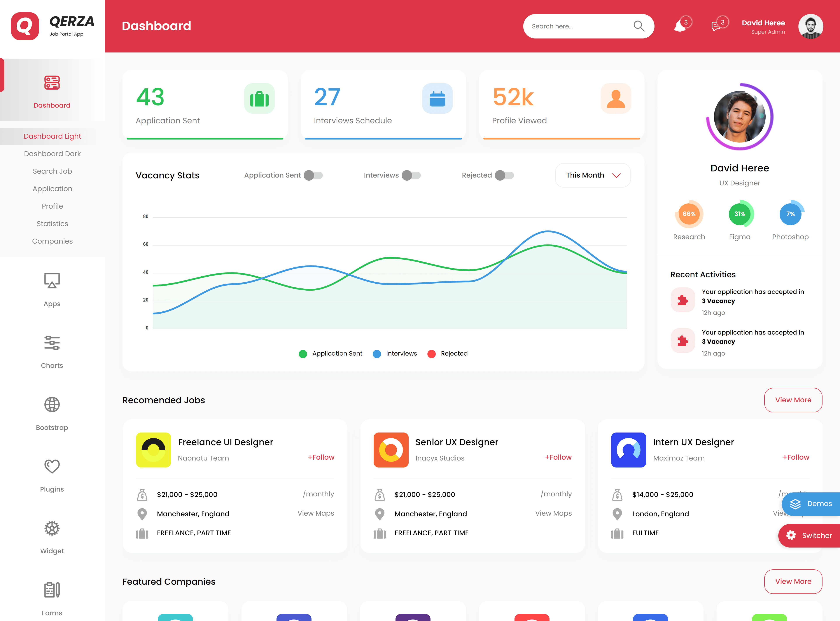Click the Widget gear icon
This screenshot has width=840, height=621.
[x=52, y=528]
